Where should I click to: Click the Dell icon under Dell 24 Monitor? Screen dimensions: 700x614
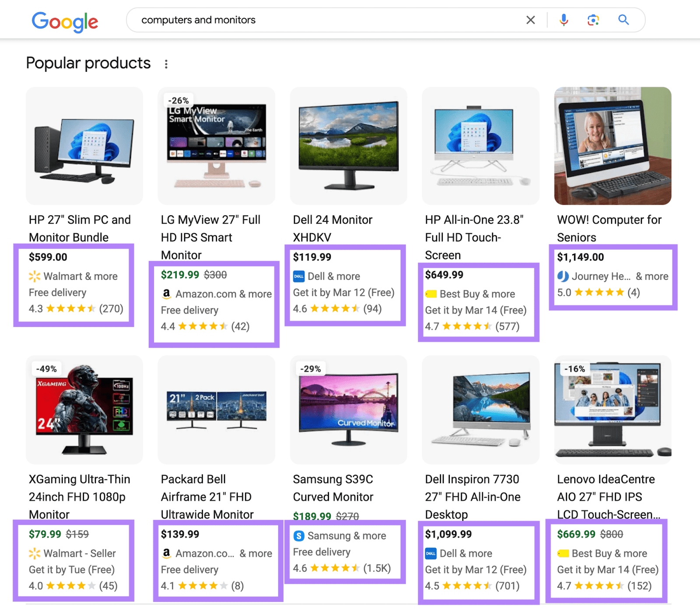(x=299, y=276)
